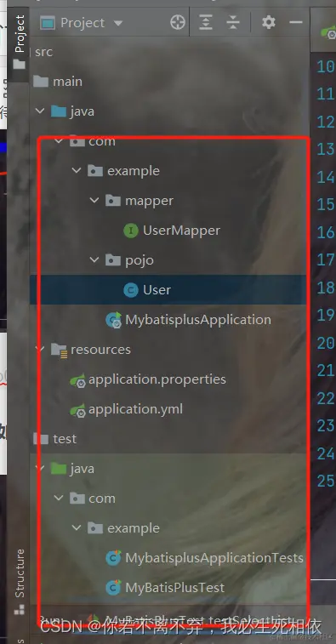Click the MybatisplusApplication Spring Boot icon

(113, 320)
